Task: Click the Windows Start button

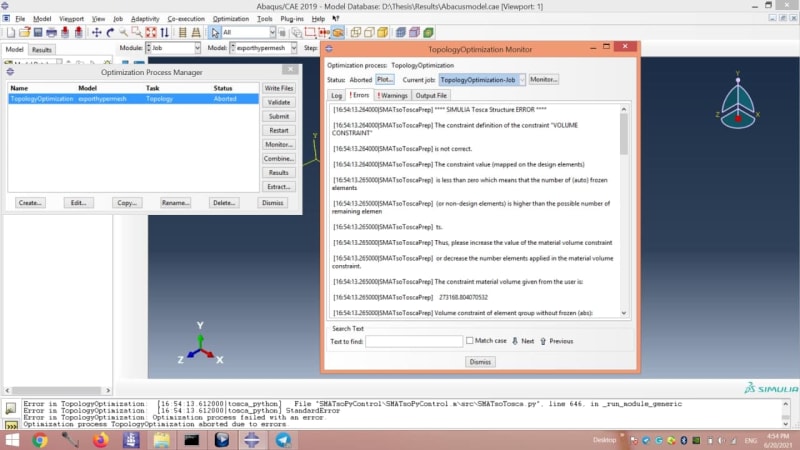Action: (x=11, y=440)
